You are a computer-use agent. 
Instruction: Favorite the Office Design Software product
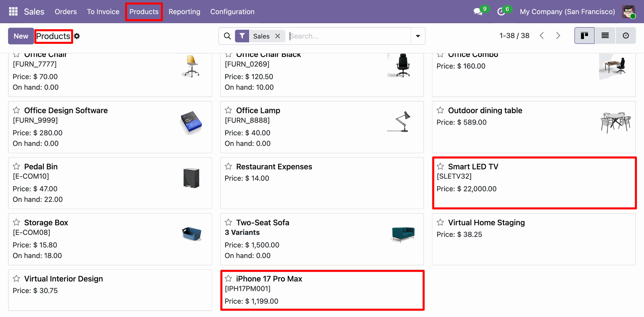pos(16,110)
